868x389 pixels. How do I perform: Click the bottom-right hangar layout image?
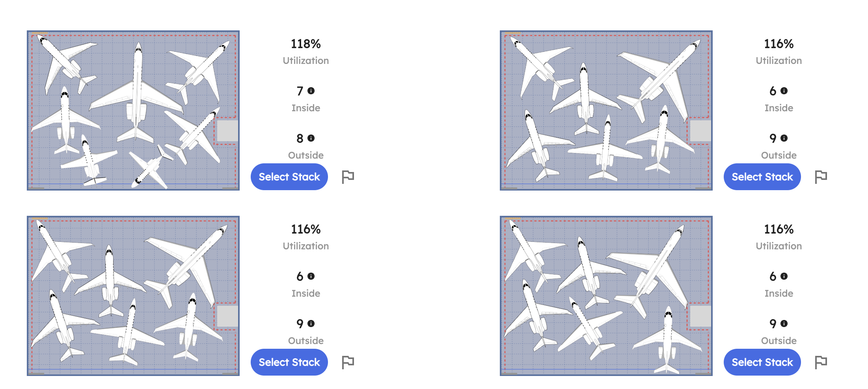606,296
